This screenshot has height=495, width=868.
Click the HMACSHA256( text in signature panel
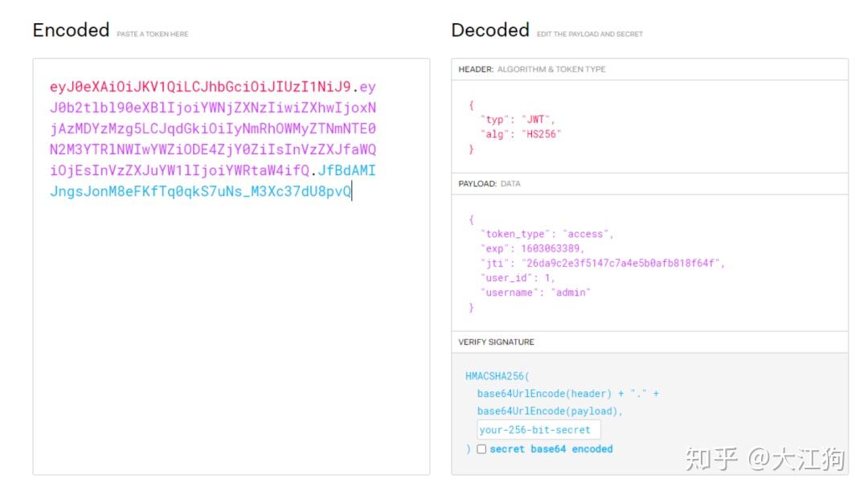pyautogui.click(x=498, y=376)
